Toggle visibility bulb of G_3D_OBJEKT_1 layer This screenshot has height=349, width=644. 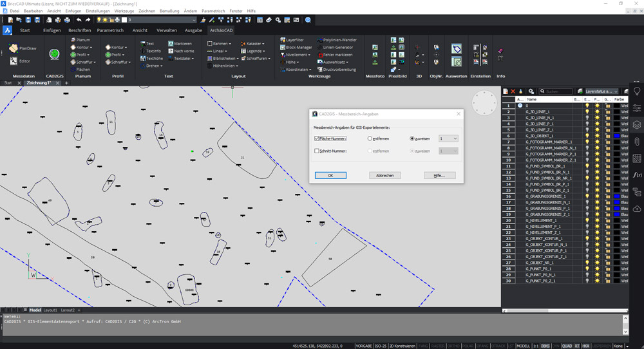pyautogui.click(x=587, y=136)
